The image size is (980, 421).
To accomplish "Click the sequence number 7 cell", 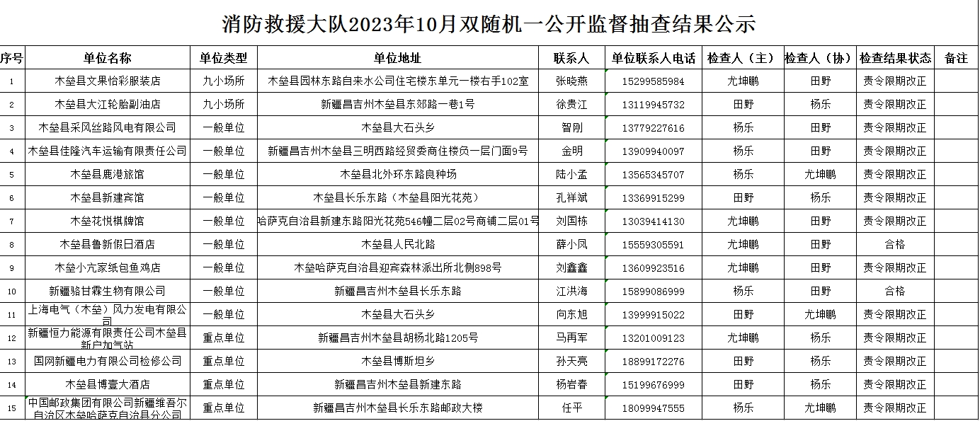I will tap(12, 221).
